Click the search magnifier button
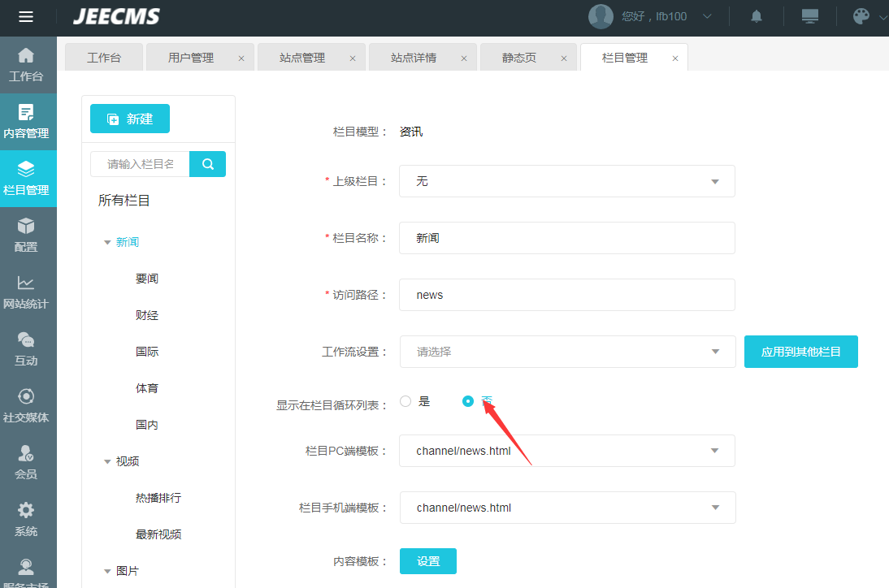Image resolution: width=889 pixels, height=588 pixels. coord(207,164)
